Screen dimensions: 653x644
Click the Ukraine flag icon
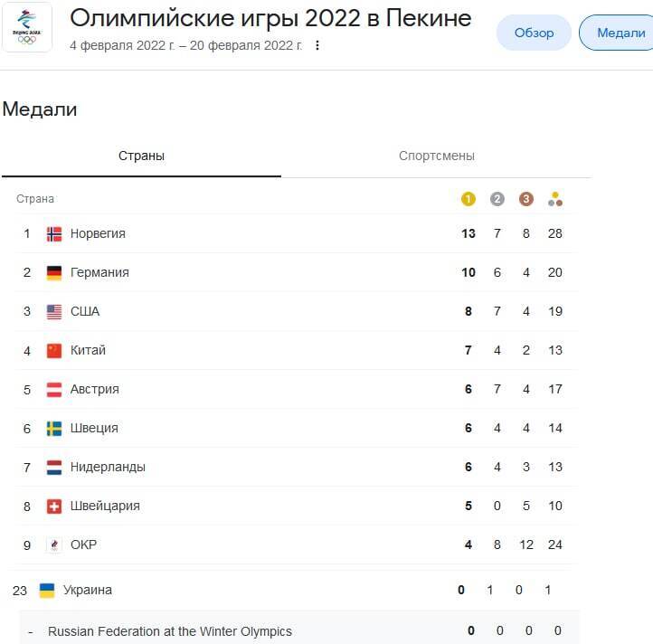pyautogui.click(x=47, y=590)
